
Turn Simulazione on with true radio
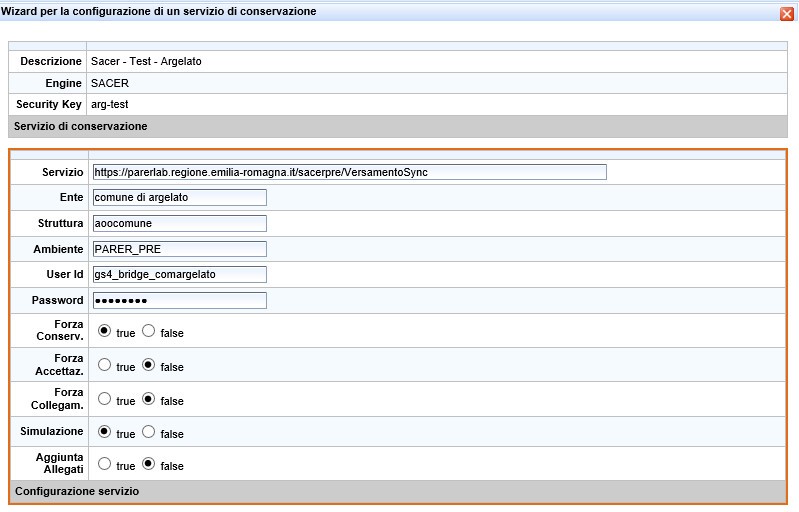tap(104, 432)
